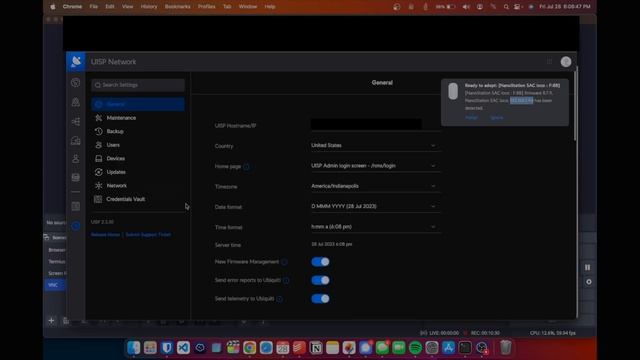Click info icon next to Home page

[247, 167]
